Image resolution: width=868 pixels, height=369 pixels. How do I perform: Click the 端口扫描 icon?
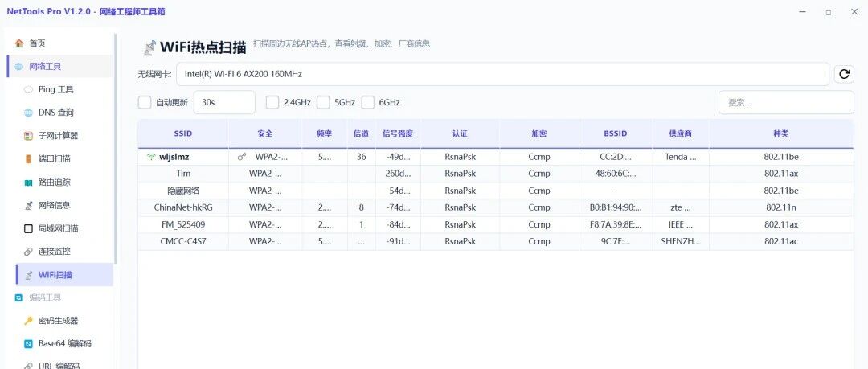click(28, 159)
